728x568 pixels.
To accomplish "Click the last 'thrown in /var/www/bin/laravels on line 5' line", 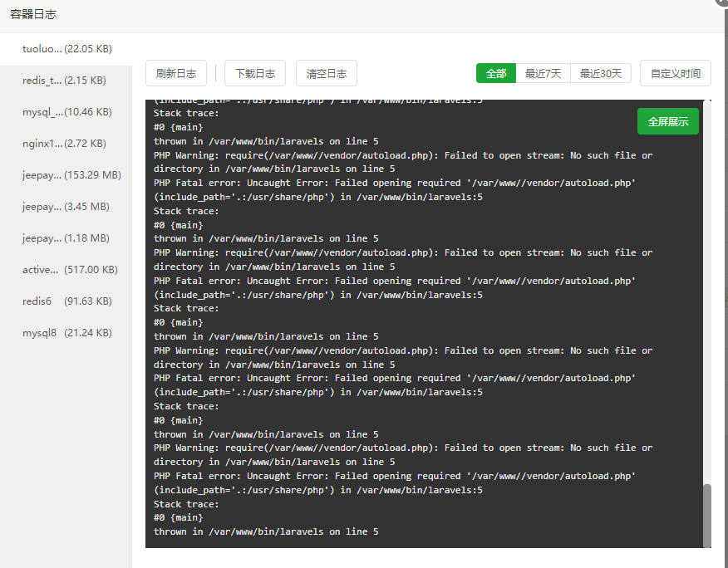I will (x=266, y=531).
